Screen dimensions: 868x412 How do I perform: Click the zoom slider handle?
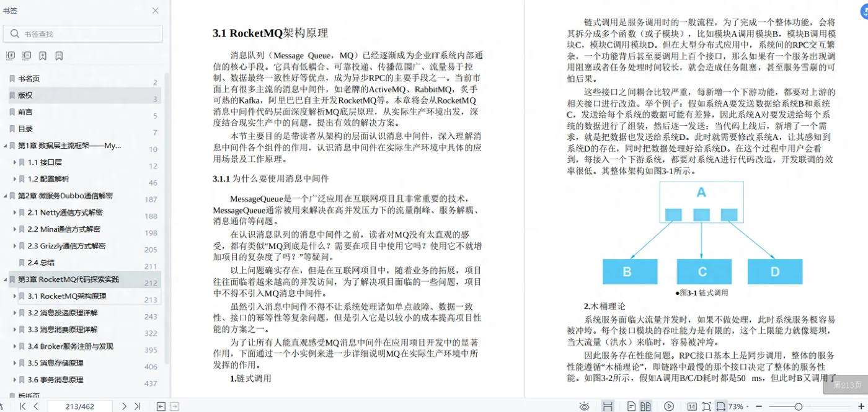[799, 406]
